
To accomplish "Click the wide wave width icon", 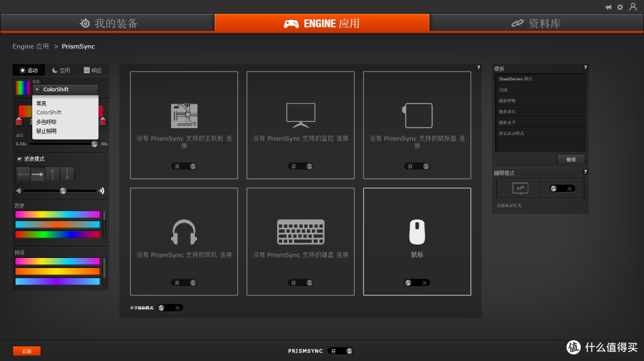I will (101, 191).
